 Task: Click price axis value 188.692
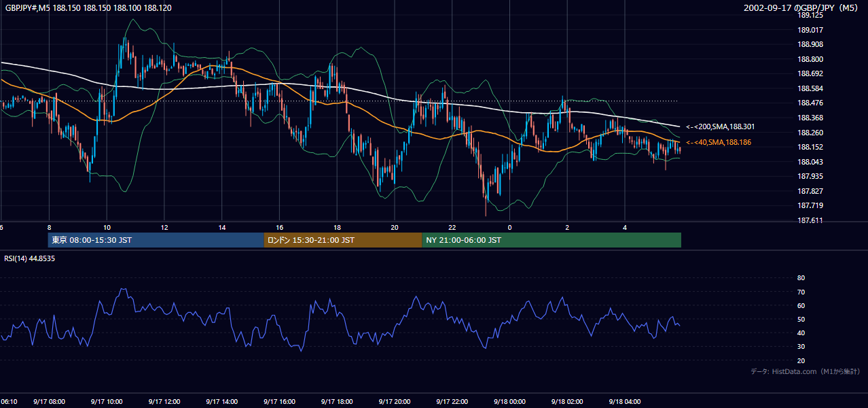pyautogui.click(x=810, y=73)
